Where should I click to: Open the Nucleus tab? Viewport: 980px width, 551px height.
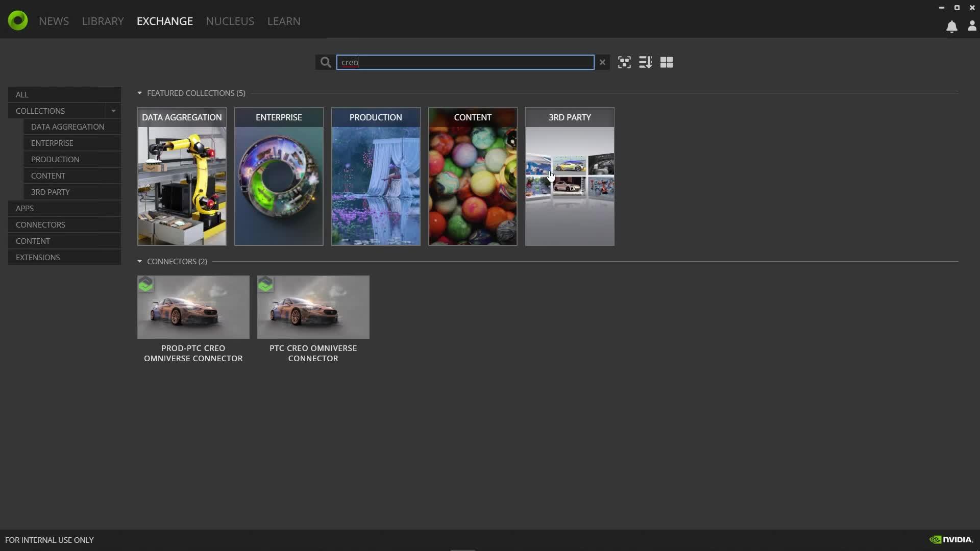[230, 21]
